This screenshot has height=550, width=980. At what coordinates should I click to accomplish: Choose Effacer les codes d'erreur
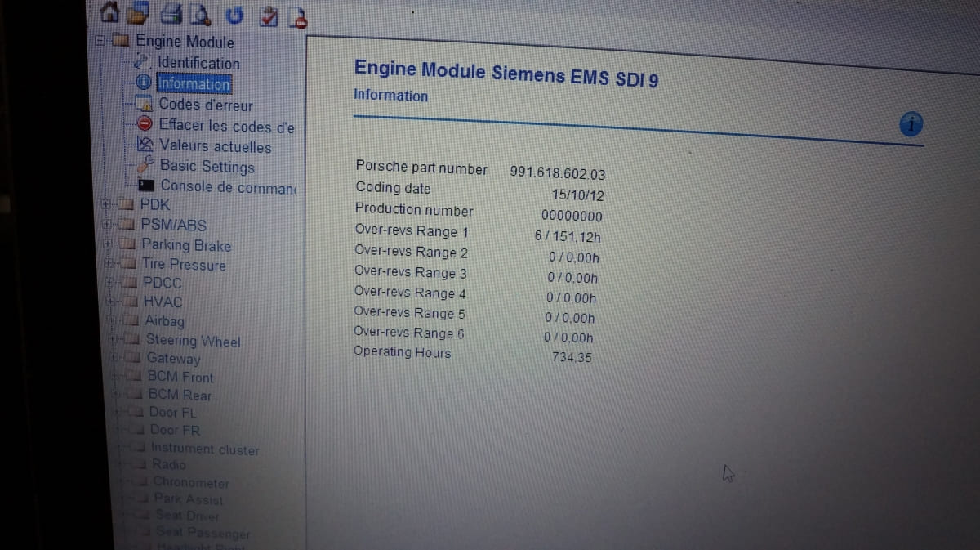click(x=226, y=126)
